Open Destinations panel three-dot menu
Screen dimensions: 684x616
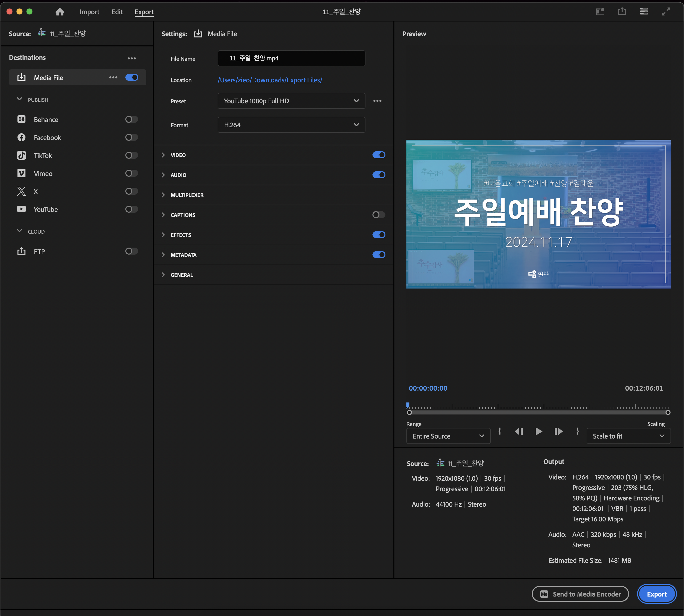click(x=132, y=58)
